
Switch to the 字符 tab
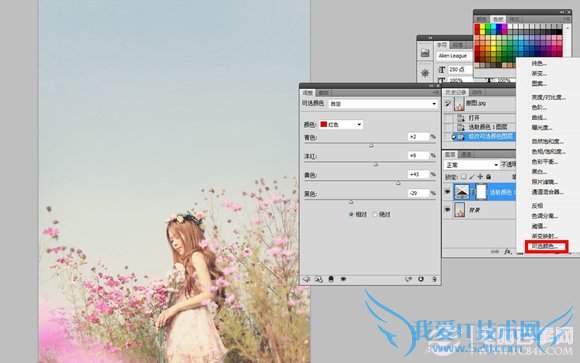pyautogui.click(x=442, y=45)
